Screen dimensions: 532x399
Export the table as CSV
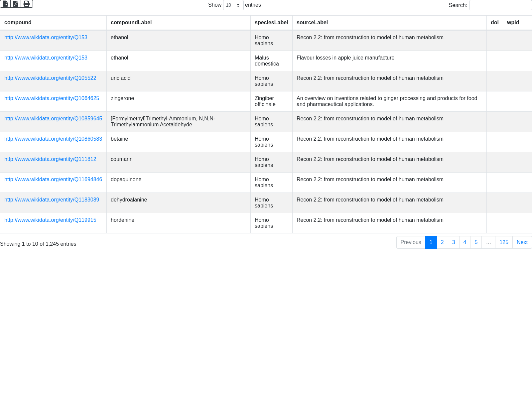[x=5, y=4]
